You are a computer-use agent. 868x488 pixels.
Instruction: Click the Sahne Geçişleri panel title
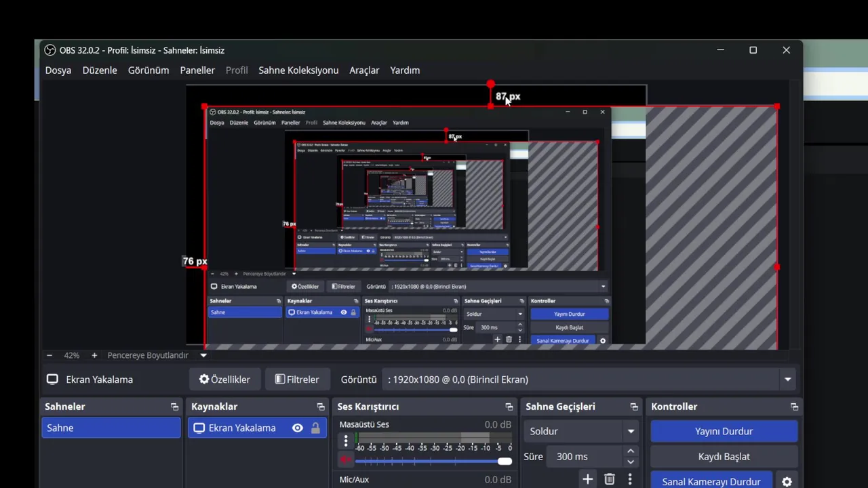560,407
